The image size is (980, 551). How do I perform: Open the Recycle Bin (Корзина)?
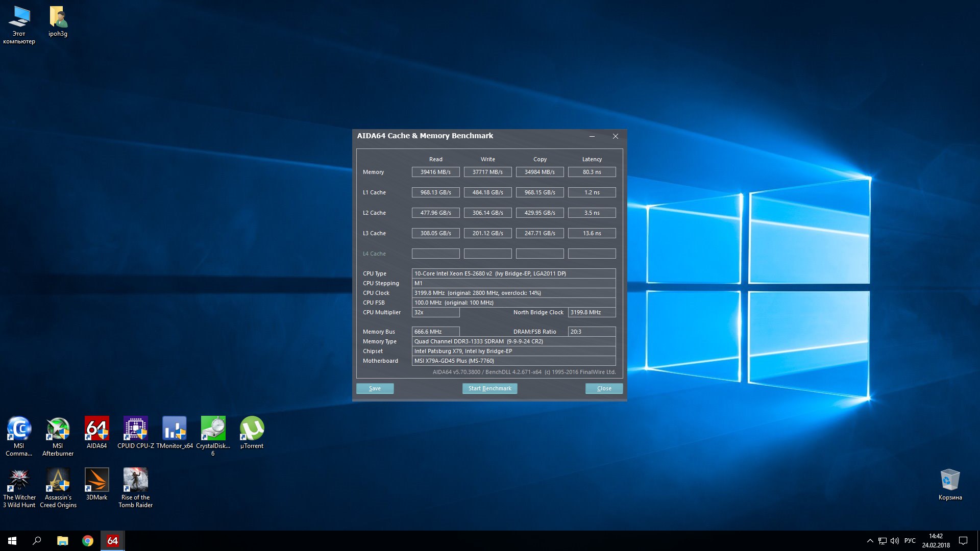tap(950, 481)
